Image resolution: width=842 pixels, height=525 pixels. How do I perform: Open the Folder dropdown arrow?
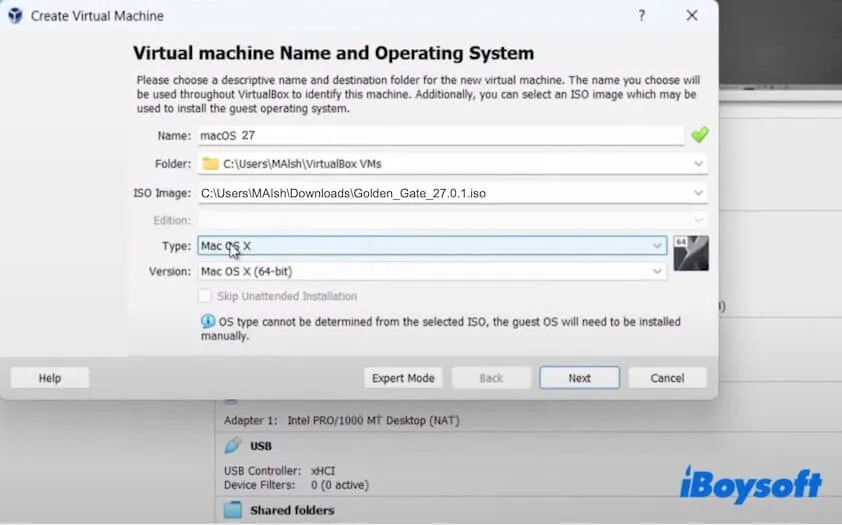click(x=698, y=164)
